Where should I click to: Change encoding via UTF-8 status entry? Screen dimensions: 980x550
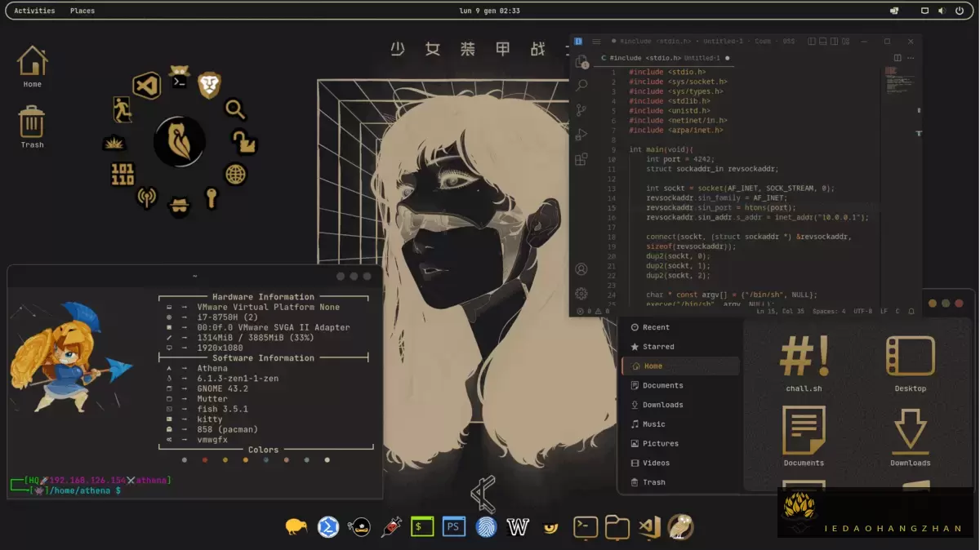[863, 312]
